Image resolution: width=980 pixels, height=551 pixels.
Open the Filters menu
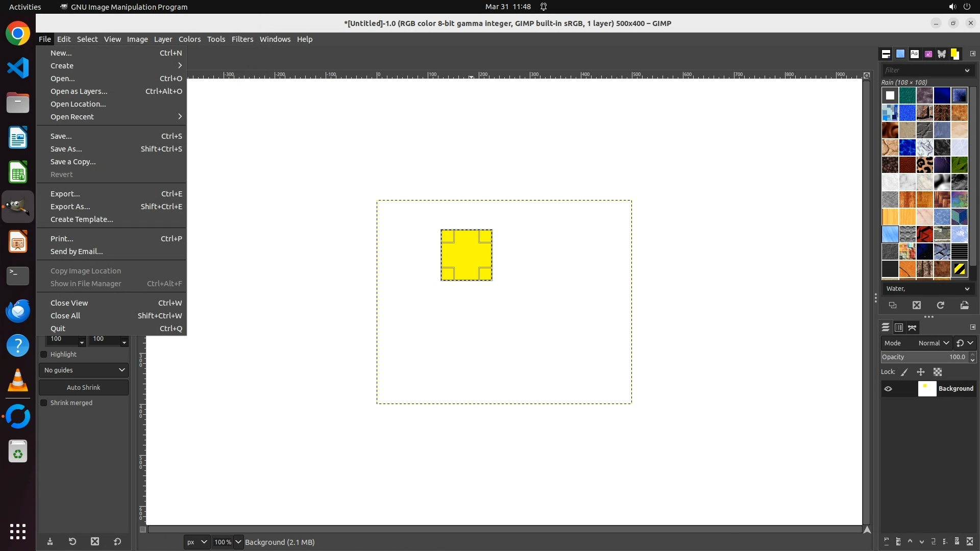[x=242, y=39]
